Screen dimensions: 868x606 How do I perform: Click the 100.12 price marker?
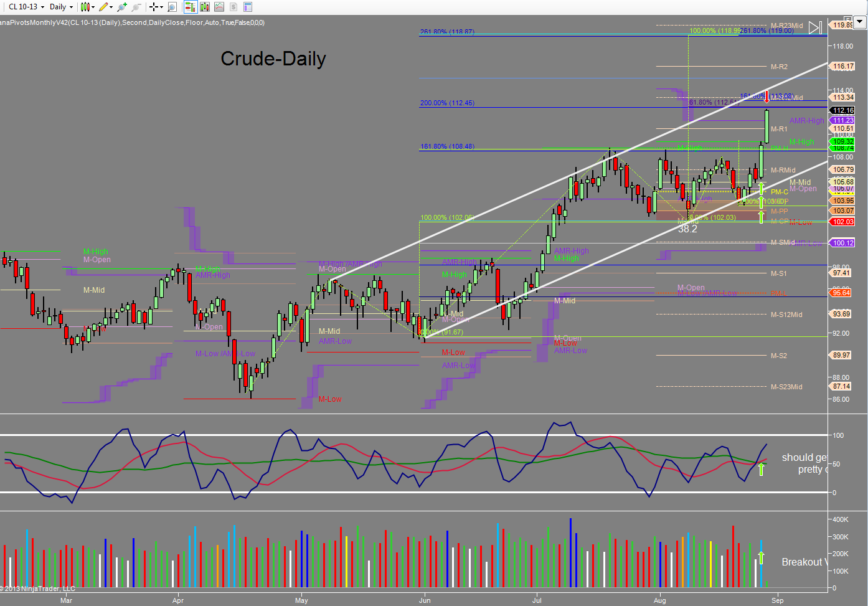tap(843, 243)
